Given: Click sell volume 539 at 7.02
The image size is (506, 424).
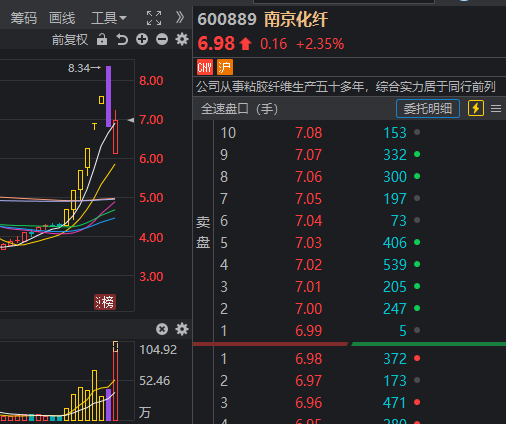Looking at the screenshot, I should tap(395, 265).
